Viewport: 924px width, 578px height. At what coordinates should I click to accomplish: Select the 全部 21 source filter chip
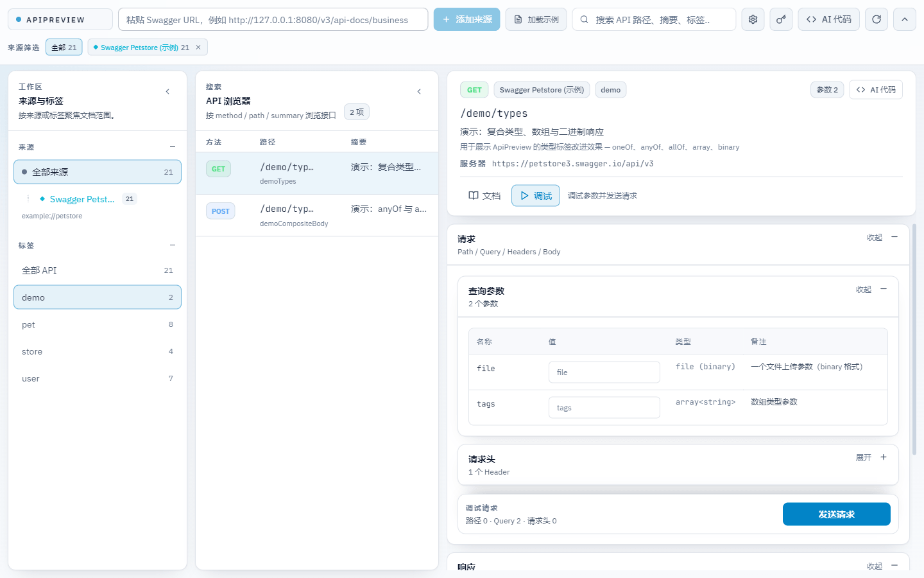point(64,48)
